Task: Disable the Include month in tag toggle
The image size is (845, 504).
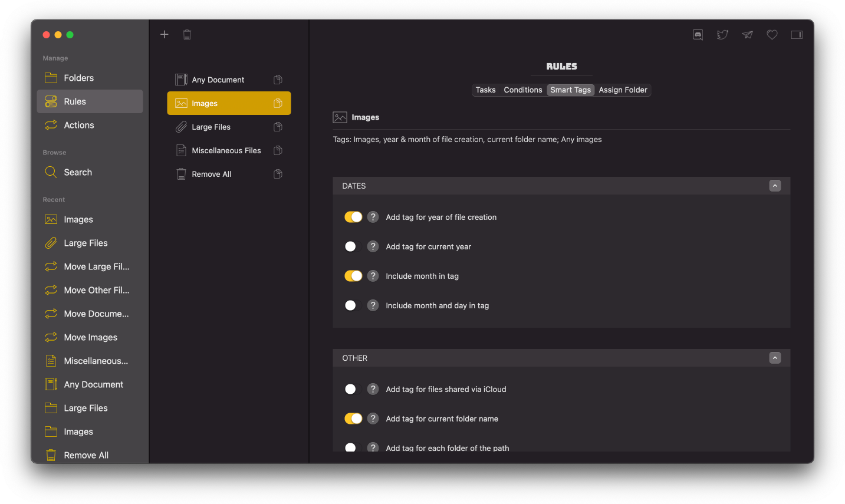Action: [353, 275]
